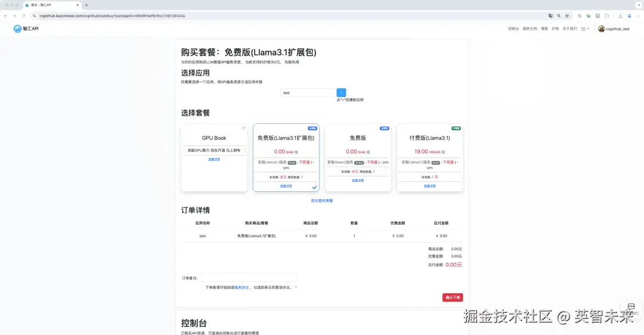View details link on plain 免费版 card
The image size is (644, 335).
(x=358, y=180)
